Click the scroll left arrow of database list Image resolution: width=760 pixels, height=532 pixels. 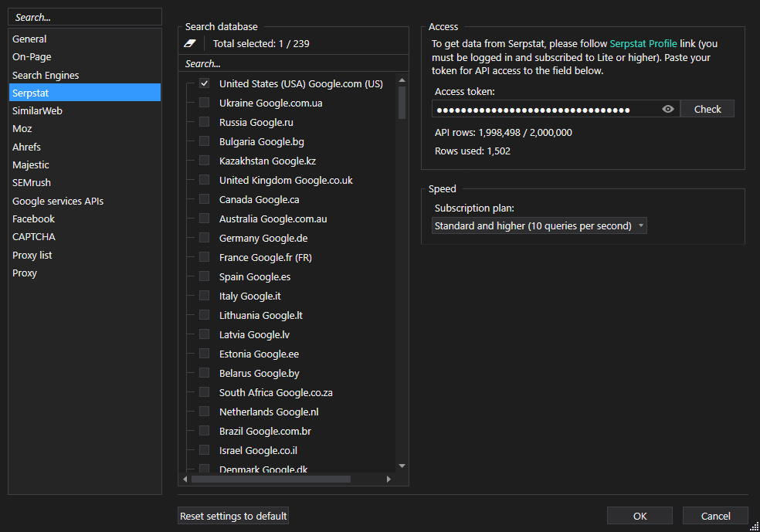pyautogui.click(x=185, y=479)
